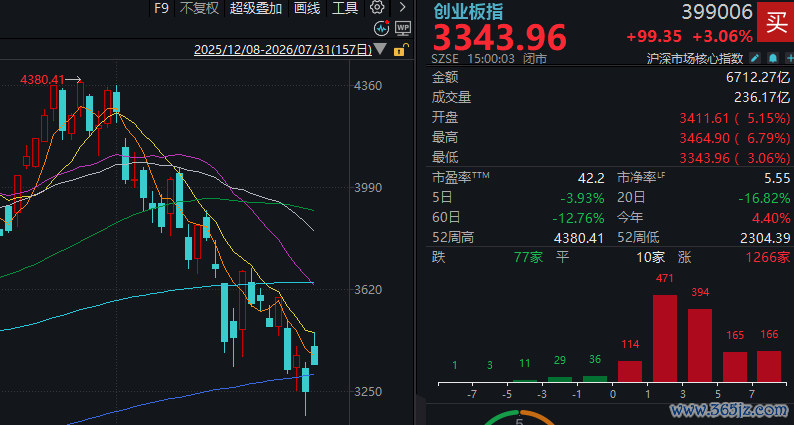
Task: Open chart settings gear icon
Action: pos(377,7)
